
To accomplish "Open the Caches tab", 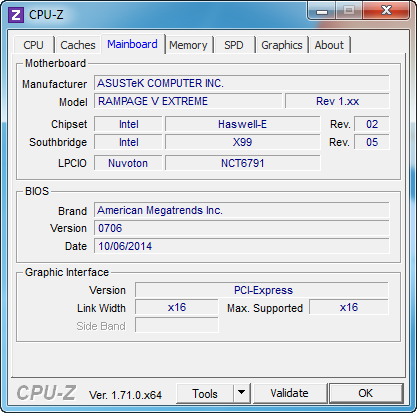I will coord(78,45).
